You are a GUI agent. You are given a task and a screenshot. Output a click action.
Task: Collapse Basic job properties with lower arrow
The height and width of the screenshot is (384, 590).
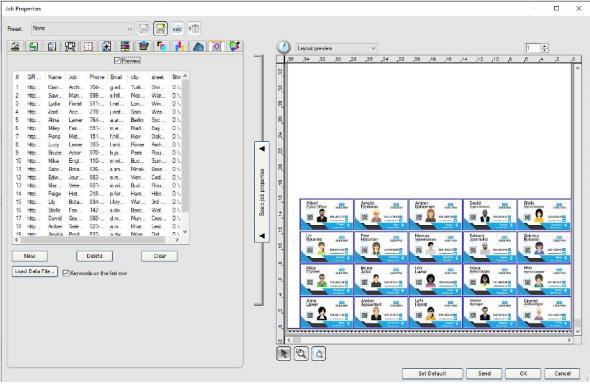262,236
